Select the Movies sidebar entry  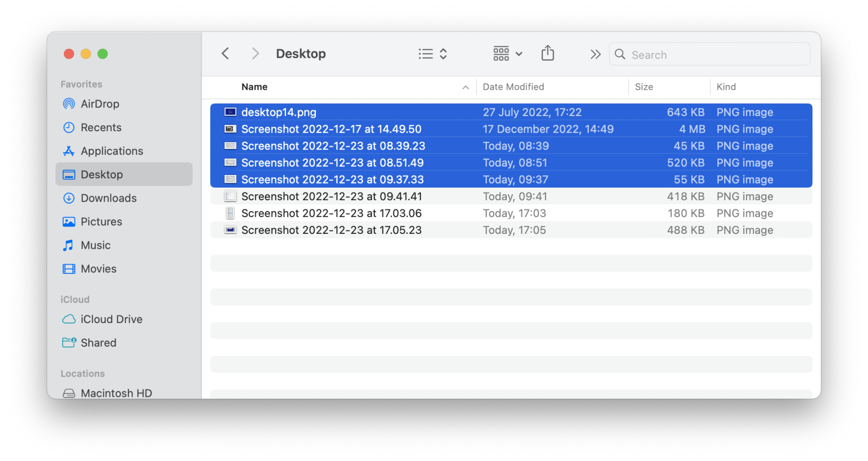pos(98,269)
